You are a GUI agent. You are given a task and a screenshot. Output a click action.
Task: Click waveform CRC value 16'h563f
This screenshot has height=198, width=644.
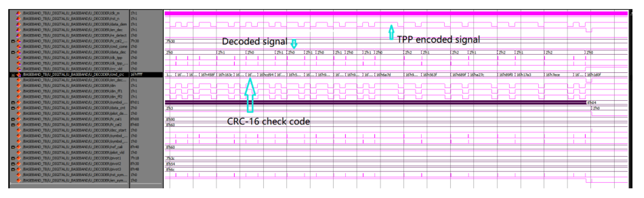pos(430,75)
